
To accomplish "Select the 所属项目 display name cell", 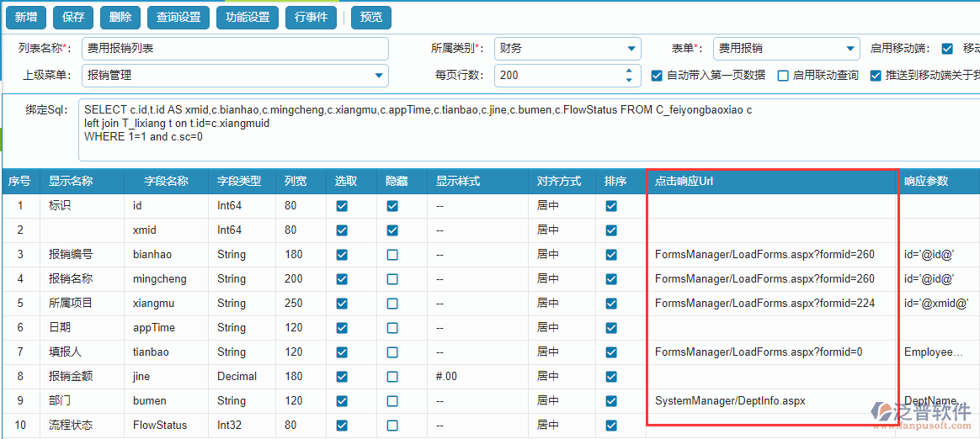I will pyautogui.click(x=82, y=303).
